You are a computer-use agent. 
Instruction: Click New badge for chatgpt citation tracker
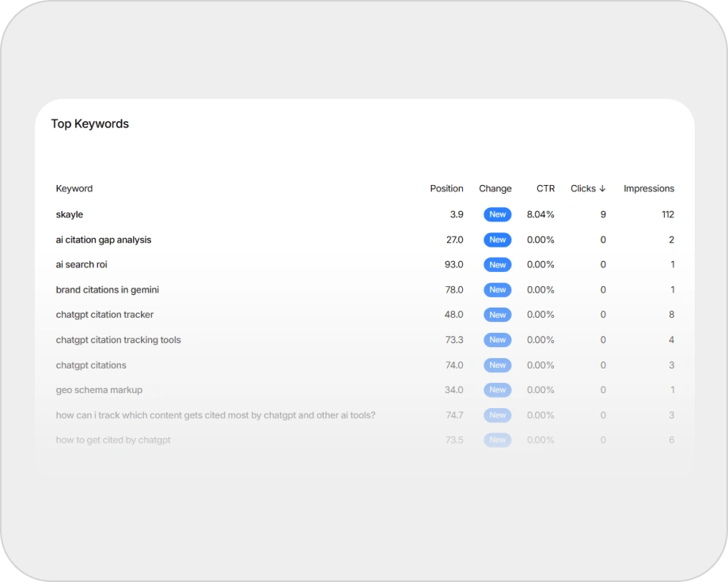tap(497, 315)
